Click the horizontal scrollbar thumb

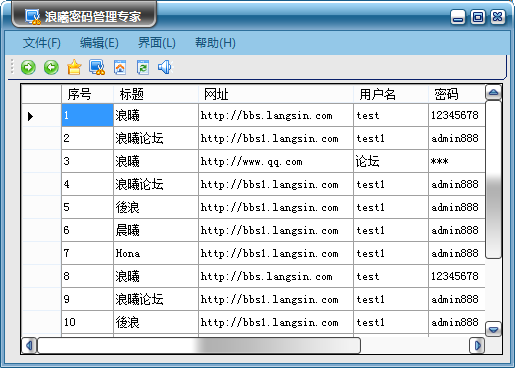199,345
